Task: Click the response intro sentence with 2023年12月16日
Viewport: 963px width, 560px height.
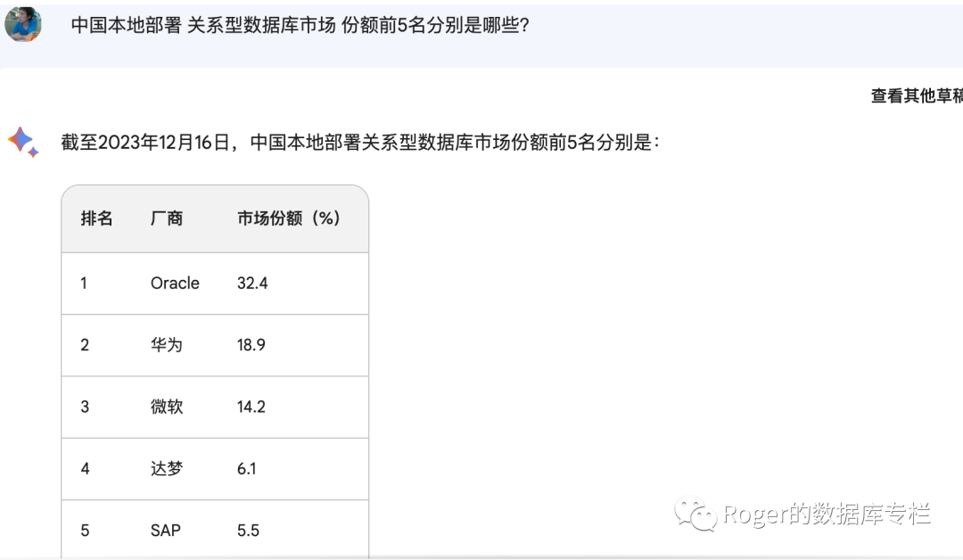Action: pos(360,143)
